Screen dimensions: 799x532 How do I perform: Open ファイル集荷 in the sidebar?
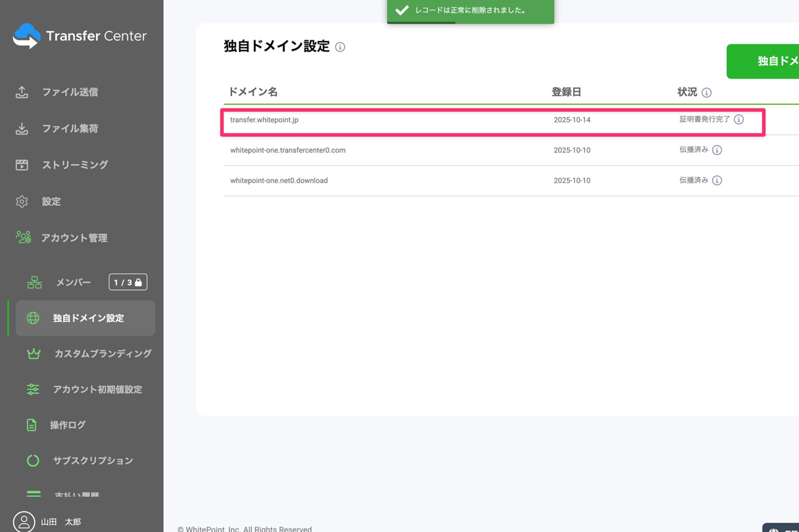tap(70, 129)
